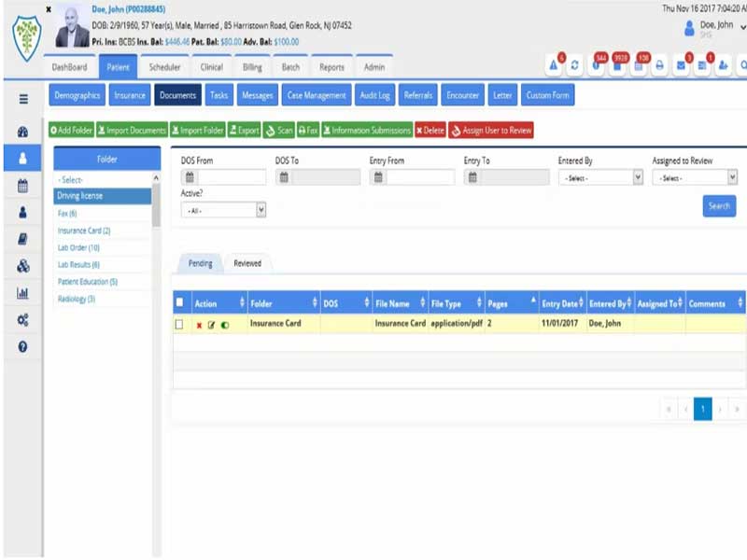Switch to the Reviewed tab

[247, 263]
